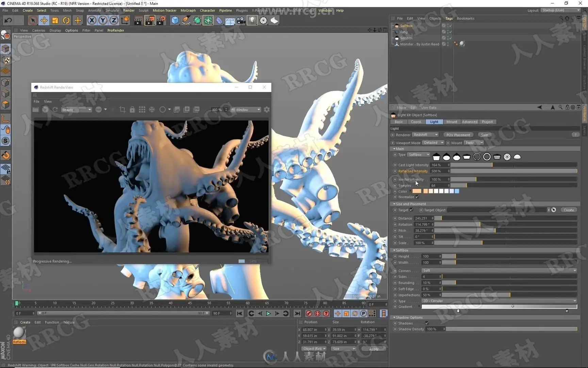Jump to the timeline start

click(240, 313)
